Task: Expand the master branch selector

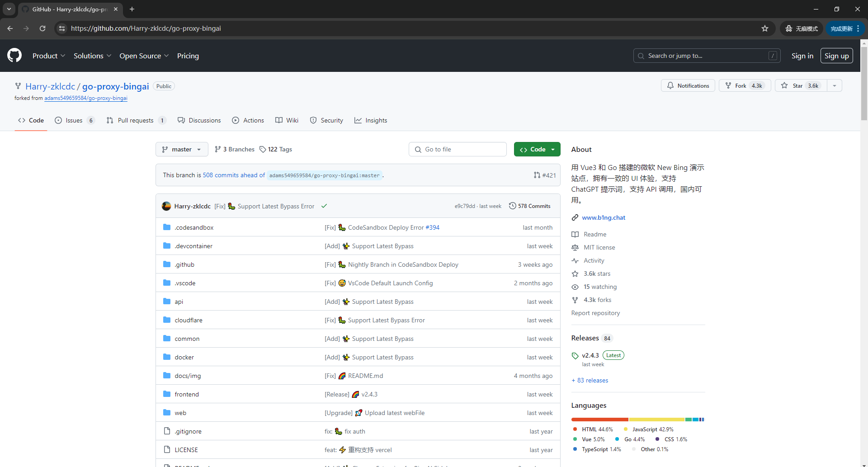Action: [182, 150]
